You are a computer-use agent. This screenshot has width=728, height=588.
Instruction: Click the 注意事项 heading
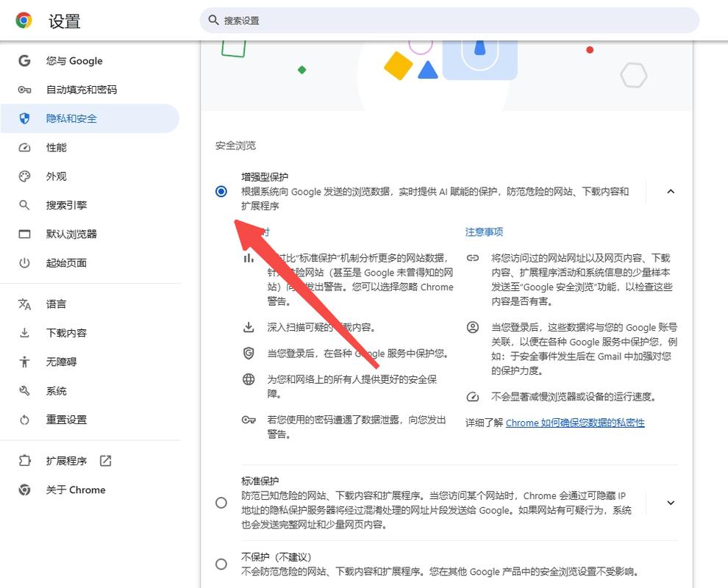pyautogui.click(x=485, y=232)
